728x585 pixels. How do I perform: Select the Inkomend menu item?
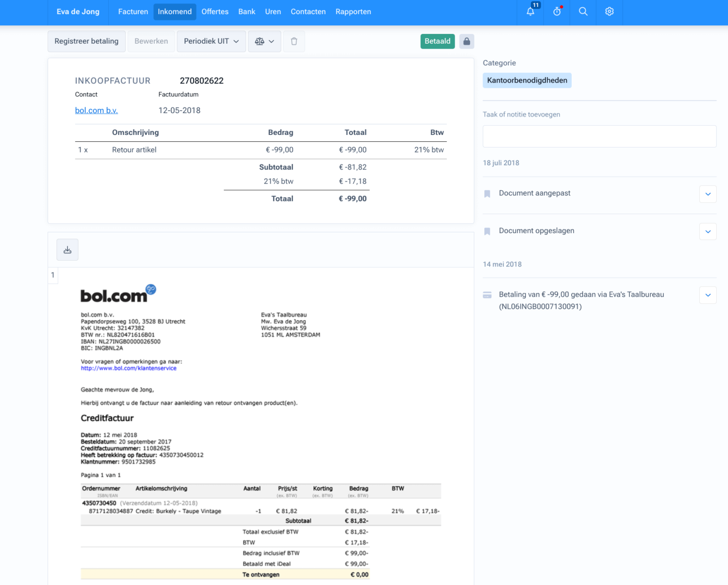[175, 12]
